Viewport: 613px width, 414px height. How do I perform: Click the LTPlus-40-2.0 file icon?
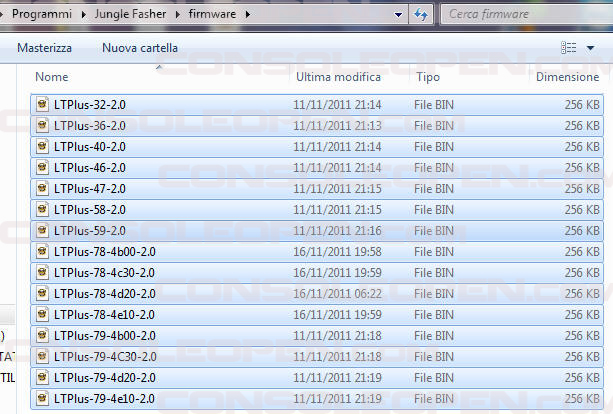click(42, 146)
